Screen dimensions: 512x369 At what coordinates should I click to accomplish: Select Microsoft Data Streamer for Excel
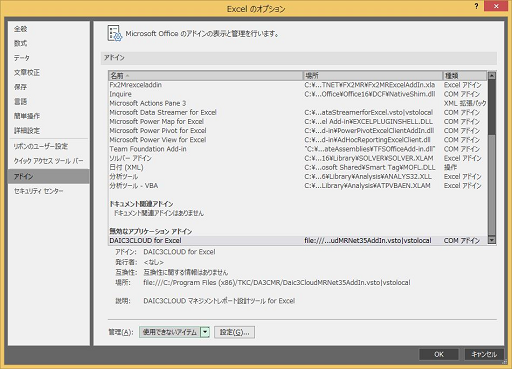coord(298,112)
